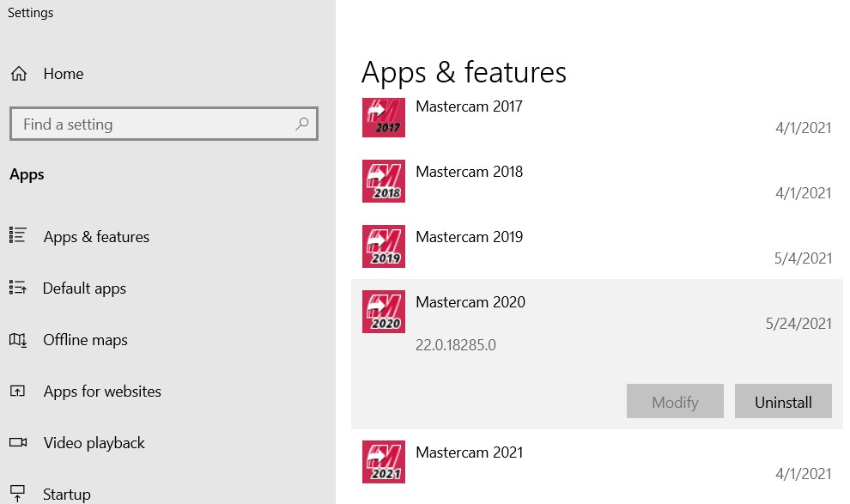850x504 pixels.
Task: Open Startup settings
Action: coord(67,495)
